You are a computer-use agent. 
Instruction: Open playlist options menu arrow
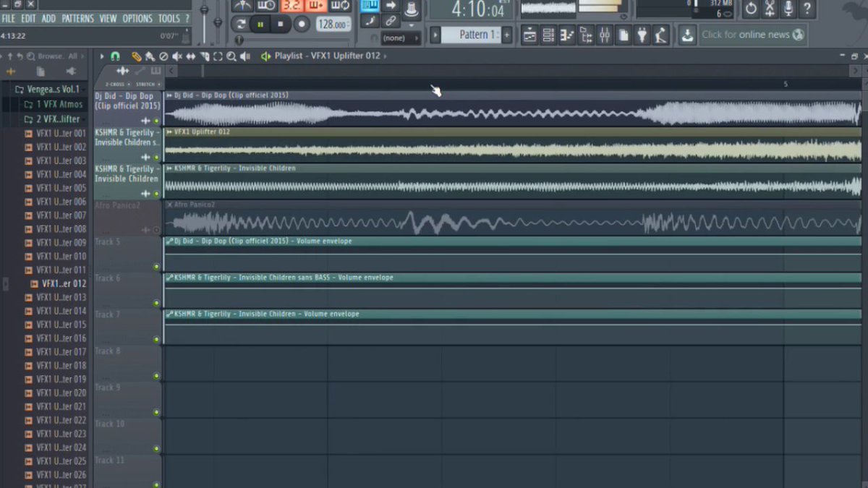[x=102, y=56]
